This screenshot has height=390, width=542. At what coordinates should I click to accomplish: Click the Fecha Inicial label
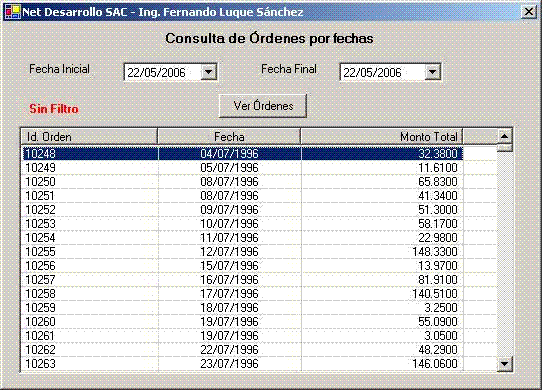click(x=59, y=69)
